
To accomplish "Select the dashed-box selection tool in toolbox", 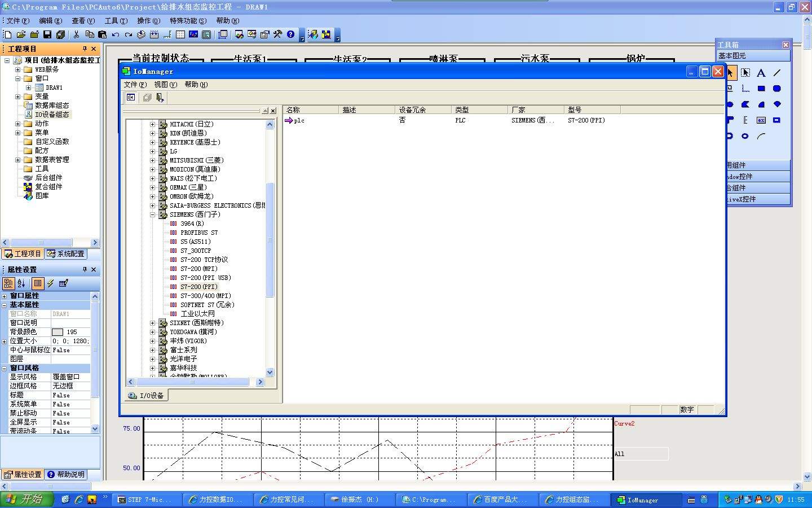I will tap(745, 73).
